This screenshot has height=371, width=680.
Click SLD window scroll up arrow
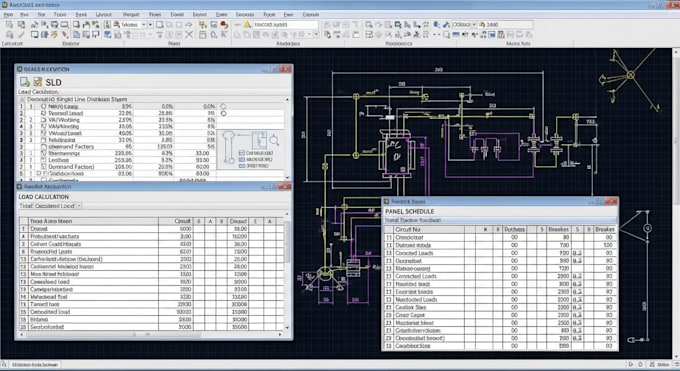click(x=287, y=99)
